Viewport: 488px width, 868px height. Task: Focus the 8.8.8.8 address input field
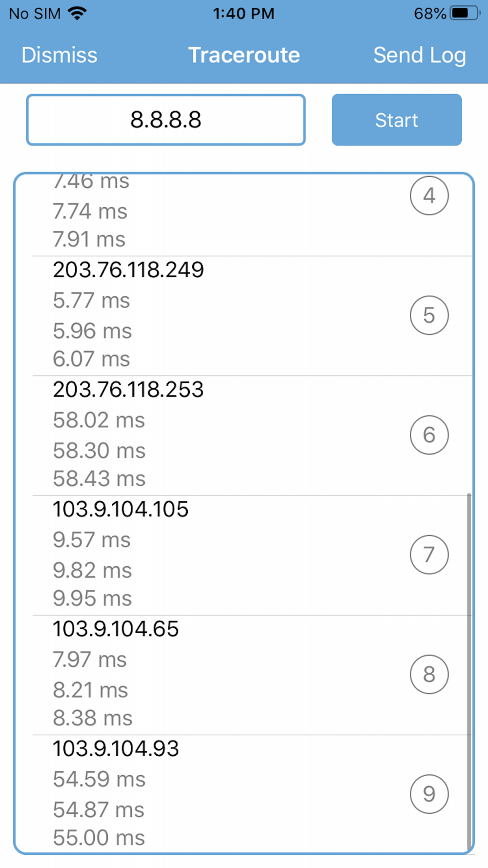point(166,120)
